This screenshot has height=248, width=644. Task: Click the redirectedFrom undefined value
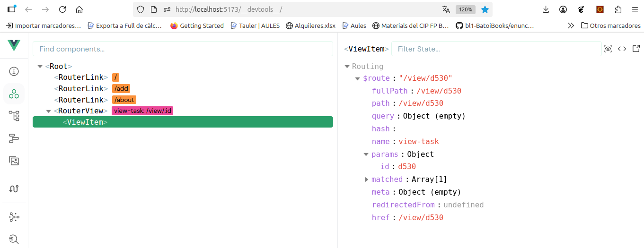point(463,205)
